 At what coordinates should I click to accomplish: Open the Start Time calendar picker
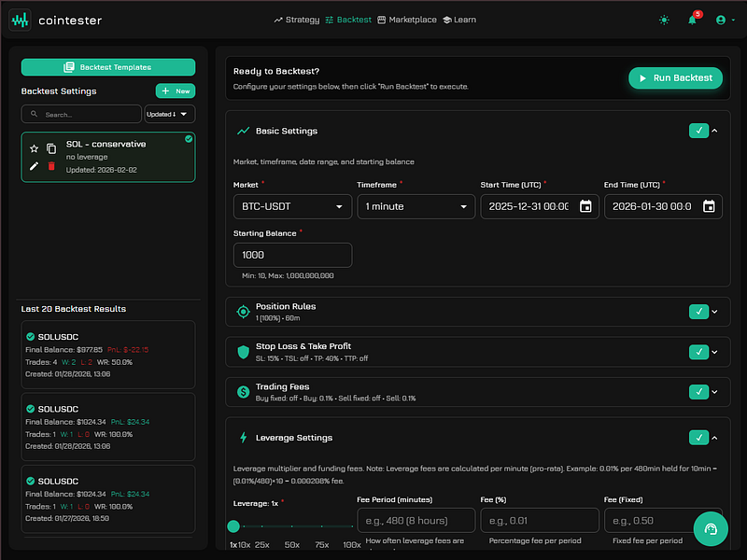[x=585, y=206]
